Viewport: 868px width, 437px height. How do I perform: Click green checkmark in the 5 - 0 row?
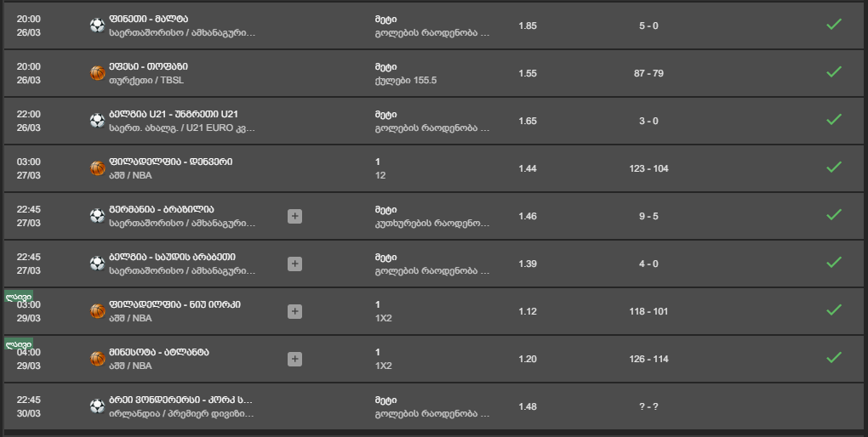coord(834,25)
